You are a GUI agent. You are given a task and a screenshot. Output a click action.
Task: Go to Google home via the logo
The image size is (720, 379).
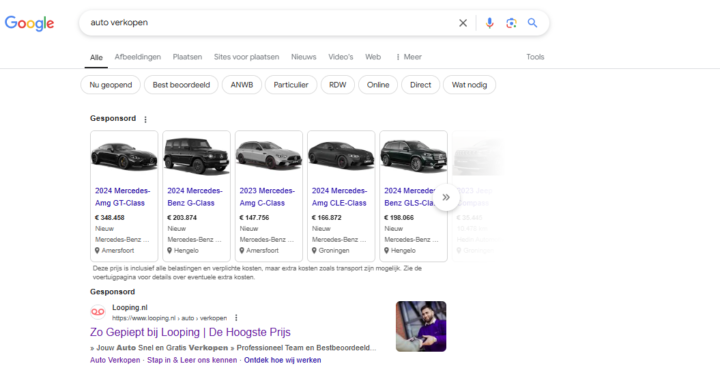(29, 23)
